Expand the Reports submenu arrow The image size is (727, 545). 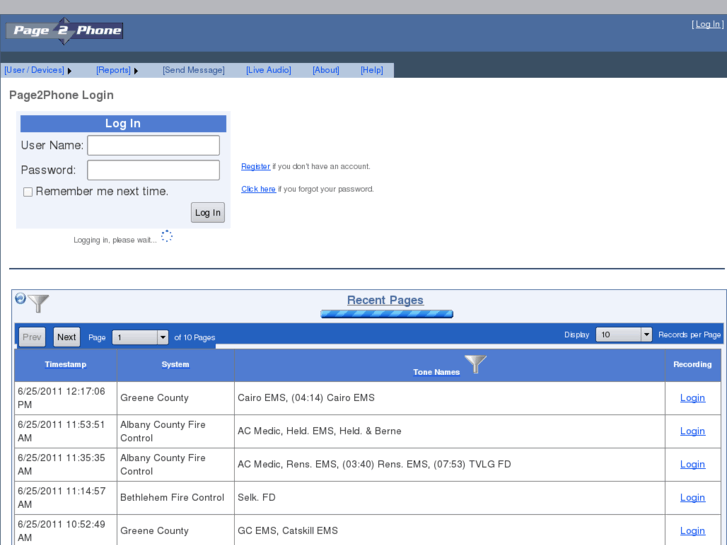point(136,71)
